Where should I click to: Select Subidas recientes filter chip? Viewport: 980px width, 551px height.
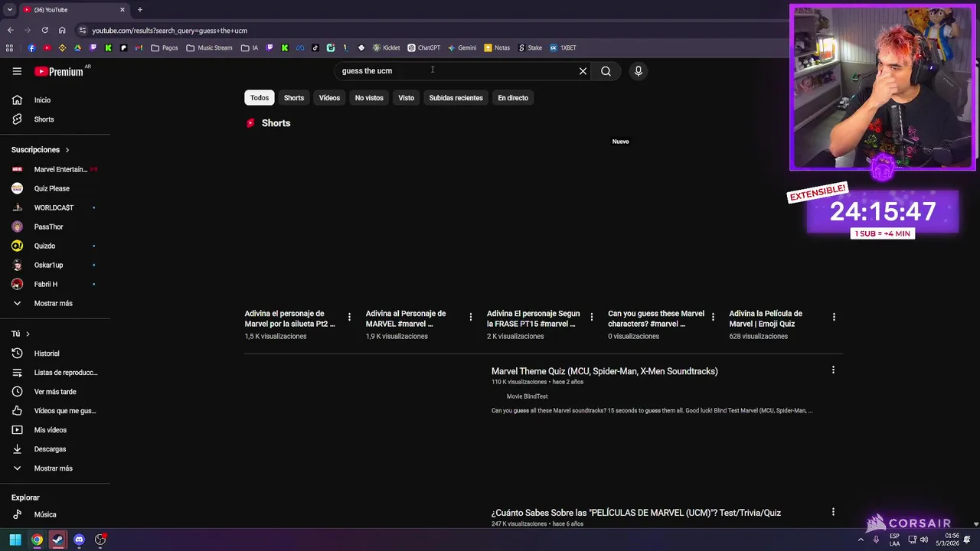[x=456, y=98]
